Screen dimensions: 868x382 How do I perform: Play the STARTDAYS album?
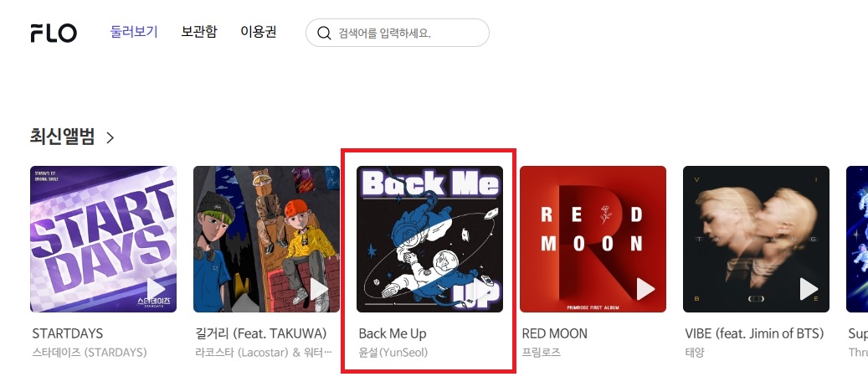pos(156,289)
